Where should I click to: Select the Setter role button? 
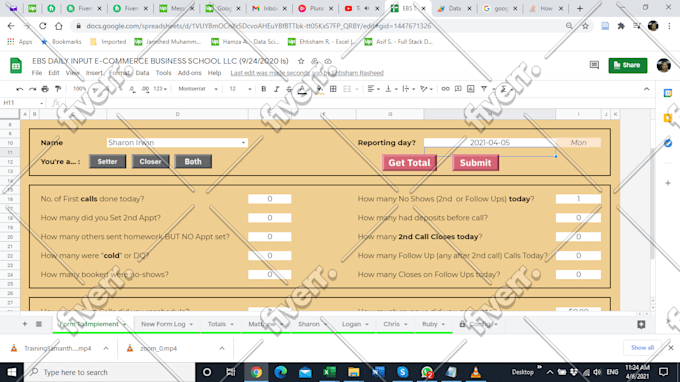click(108, 161)
